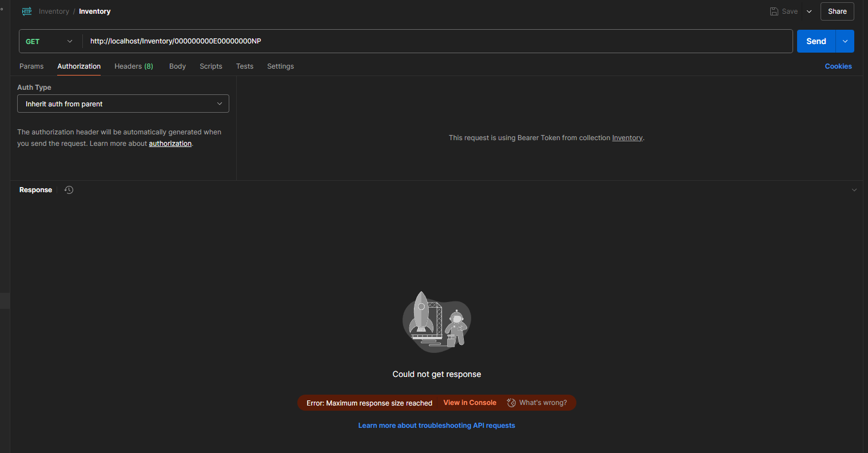This screenshot has height=453, width=868.
Task: Open the Cookies link
Action: click(x=838, y=66)
